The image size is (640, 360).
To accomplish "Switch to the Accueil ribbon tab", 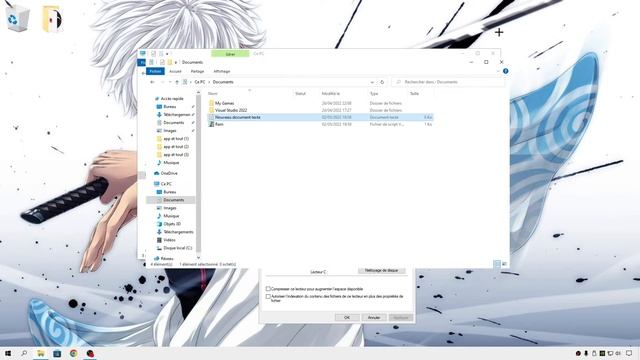I will (x=175, y=71).
